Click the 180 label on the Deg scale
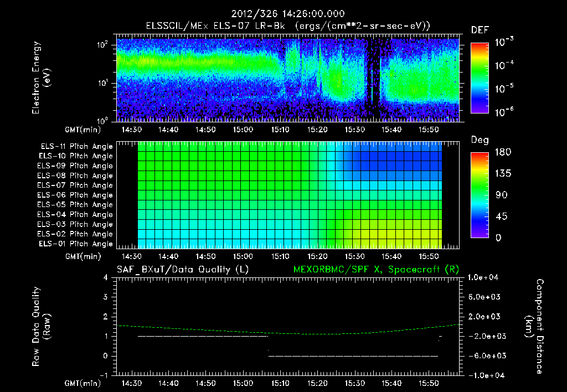 point(503,152)
